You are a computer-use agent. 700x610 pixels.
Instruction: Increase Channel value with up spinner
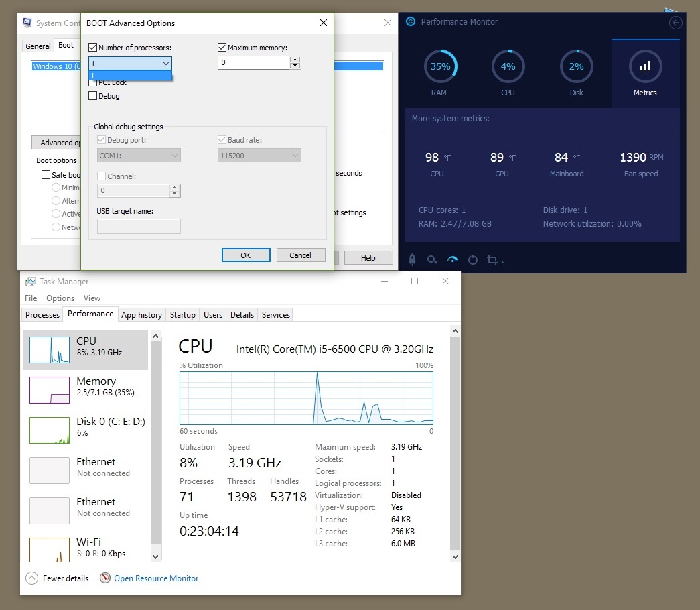point(175,187)
